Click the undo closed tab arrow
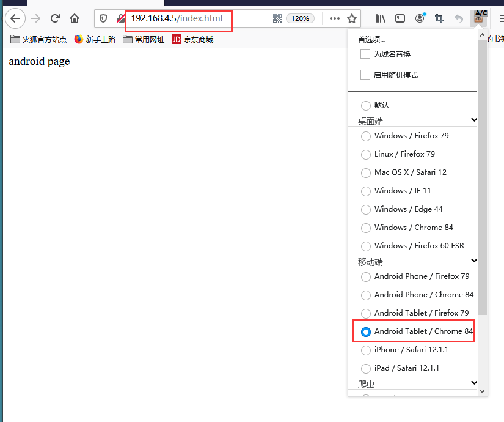The height and width of the screenshot is (422, 504). click(x=459, y=18)
